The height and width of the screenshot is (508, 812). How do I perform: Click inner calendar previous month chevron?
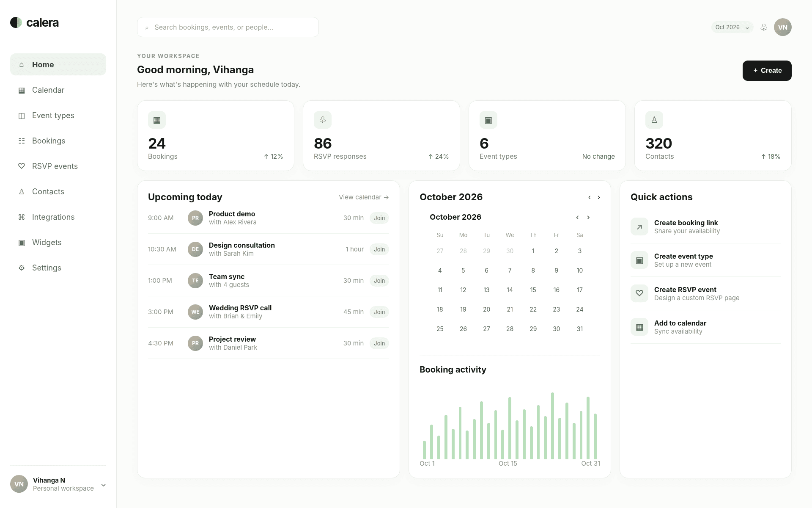(x=577, y=217)
